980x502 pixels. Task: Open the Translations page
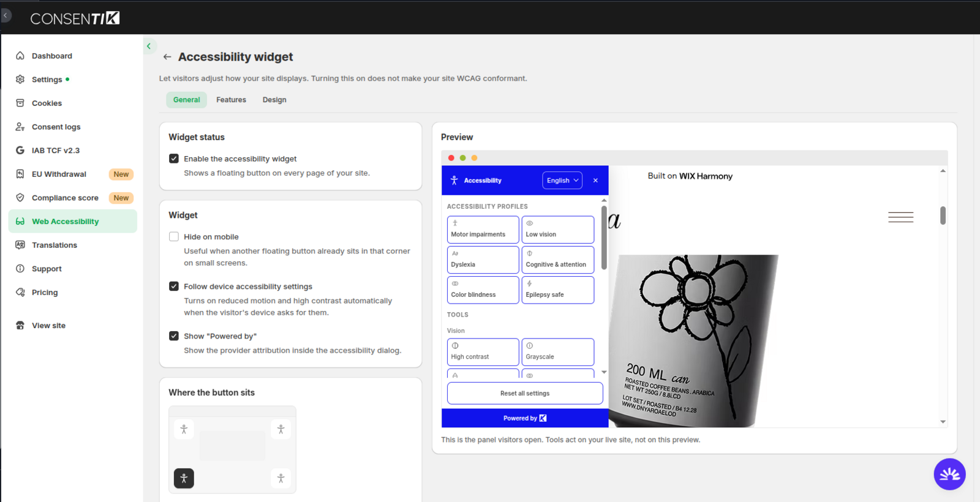tap(72, 245)
